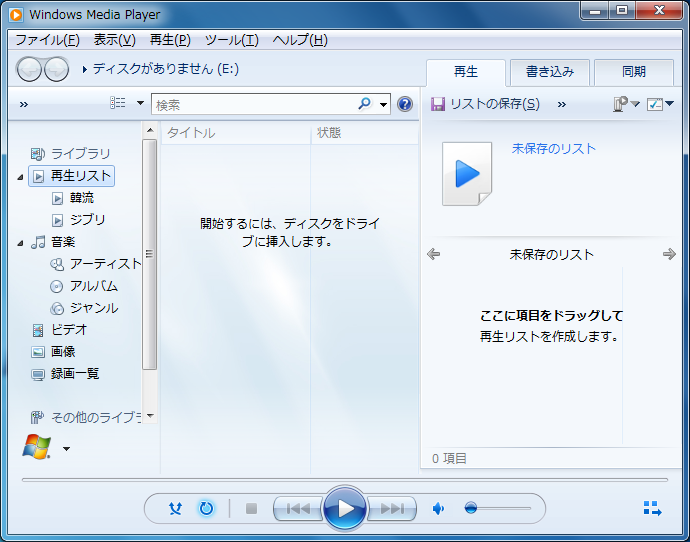Expand the breadcrumb arrow before ディスクがありません
This screenshot has width=690, height=542.
pos(84,70)
